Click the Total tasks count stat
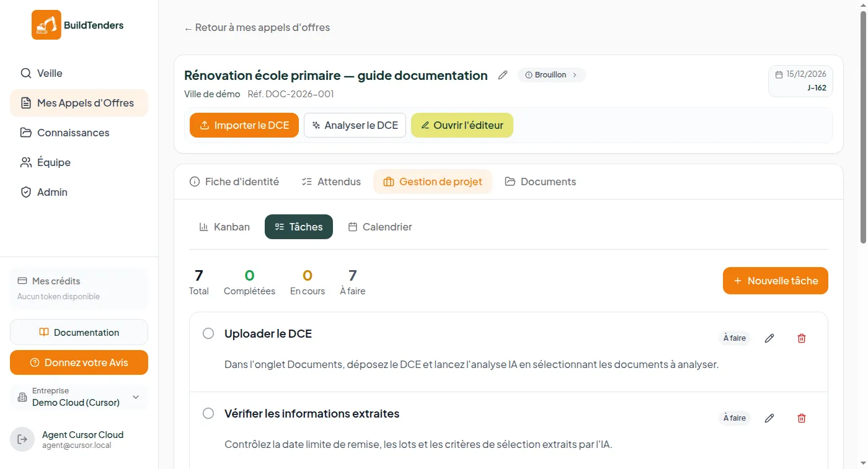Image resolution: width=868 pixels, height=469 pixels. tap(199, 282)
